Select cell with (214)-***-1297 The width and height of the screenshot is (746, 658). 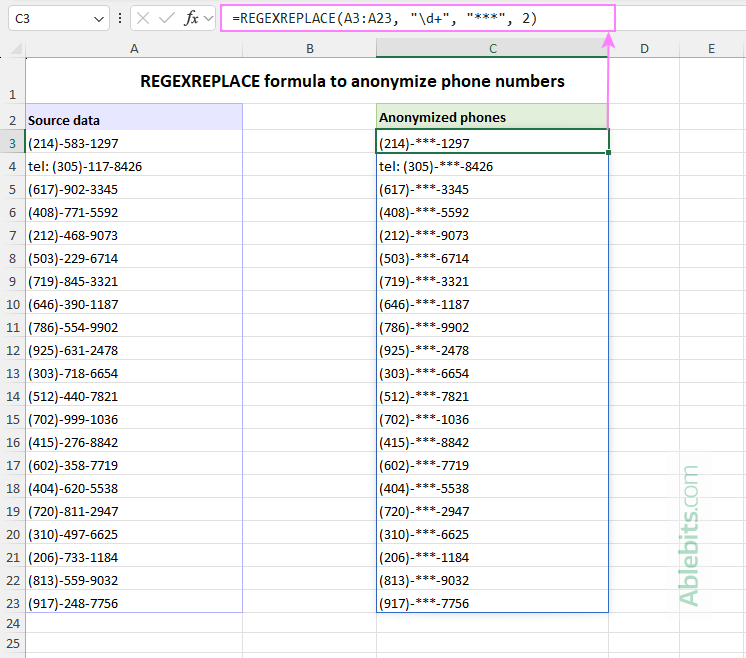[492, 141]
